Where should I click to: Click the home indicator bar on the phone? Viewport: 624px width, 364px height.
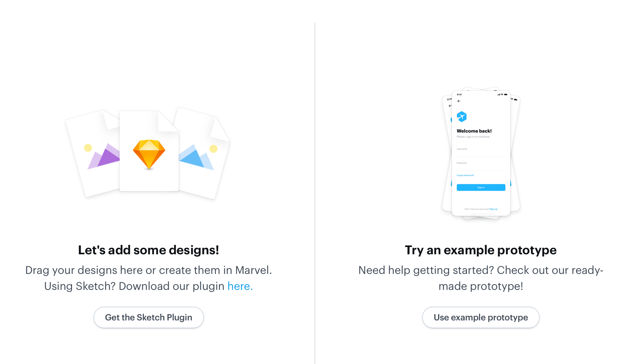coord(481,214)
